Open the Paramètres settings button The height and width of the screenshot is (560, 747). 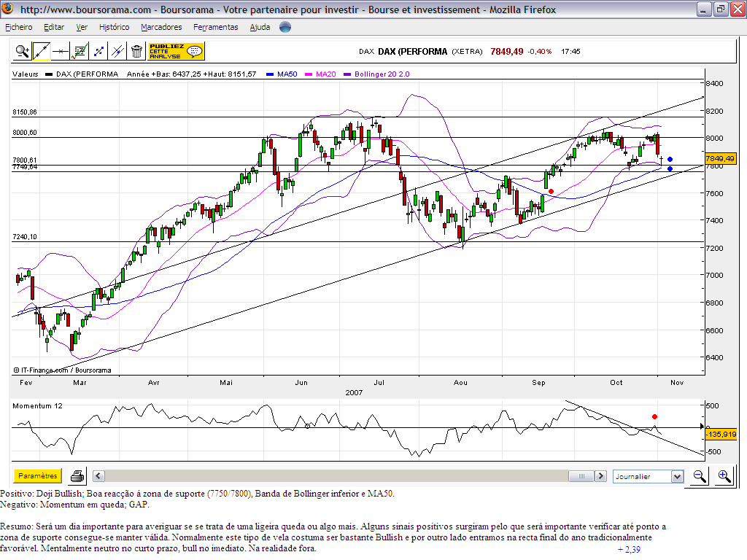point(38,475)
